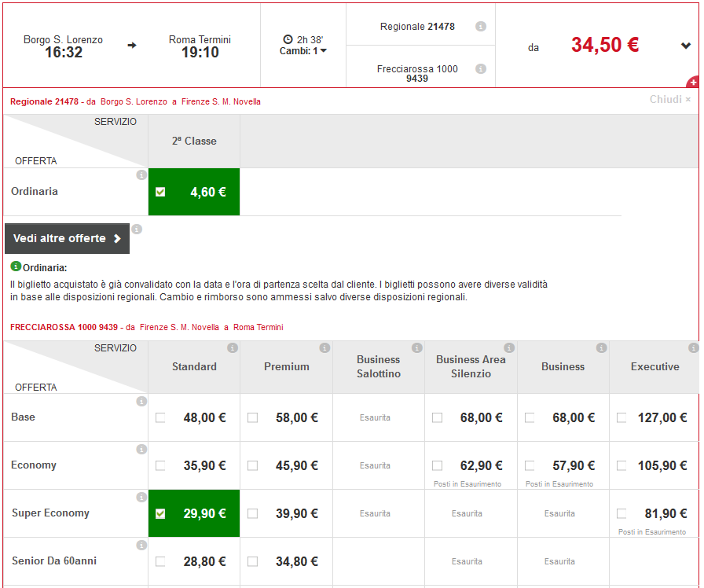Select the Premium service column header

[x=286, y=366]
